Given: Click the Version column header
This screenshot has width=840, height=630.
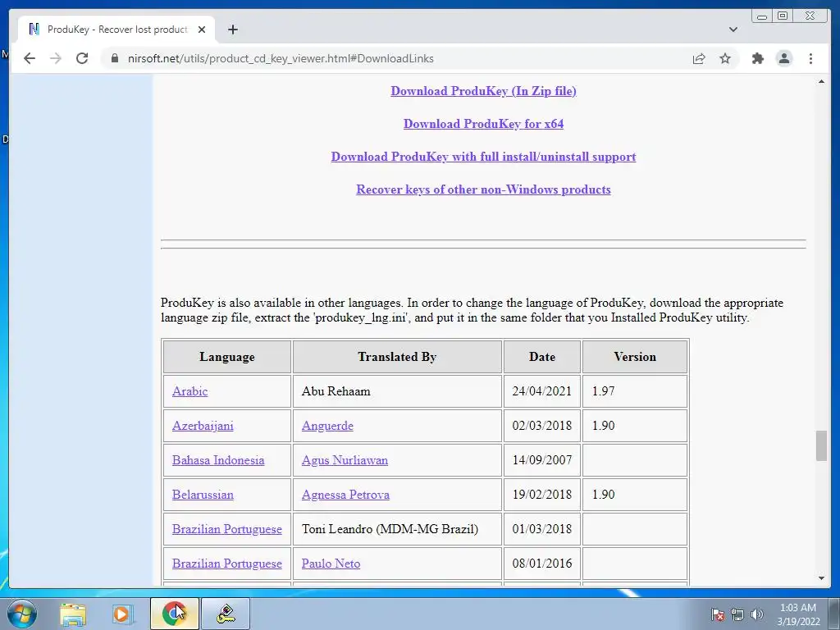Looking at the screenshot, I should click(635, 357).
